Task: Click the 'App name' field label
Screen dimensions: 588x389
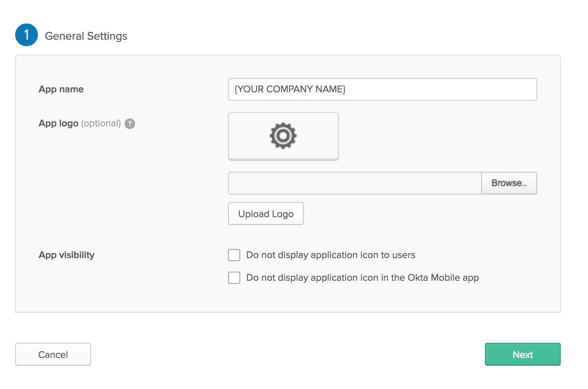Action: pos(61,89)
